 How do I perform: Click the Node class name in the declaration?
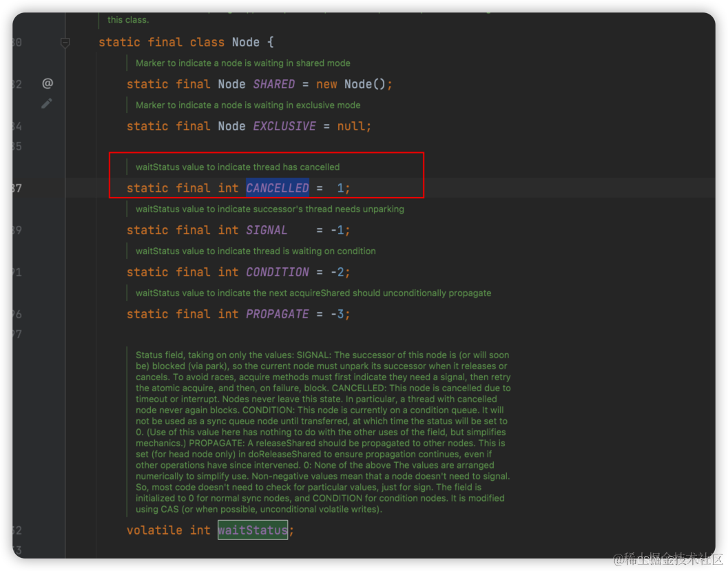point(246,42)
